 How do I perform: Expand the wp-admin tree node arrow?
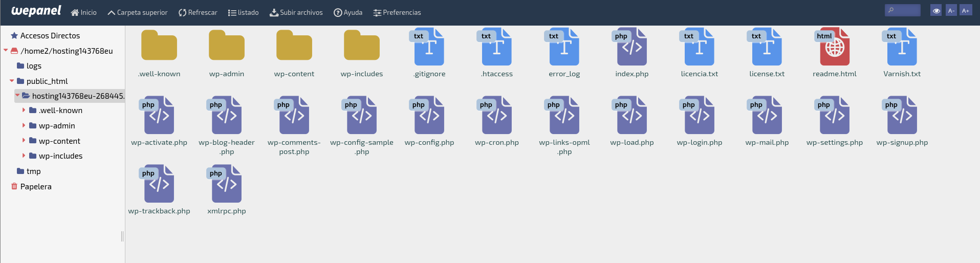tap(24, 125)
